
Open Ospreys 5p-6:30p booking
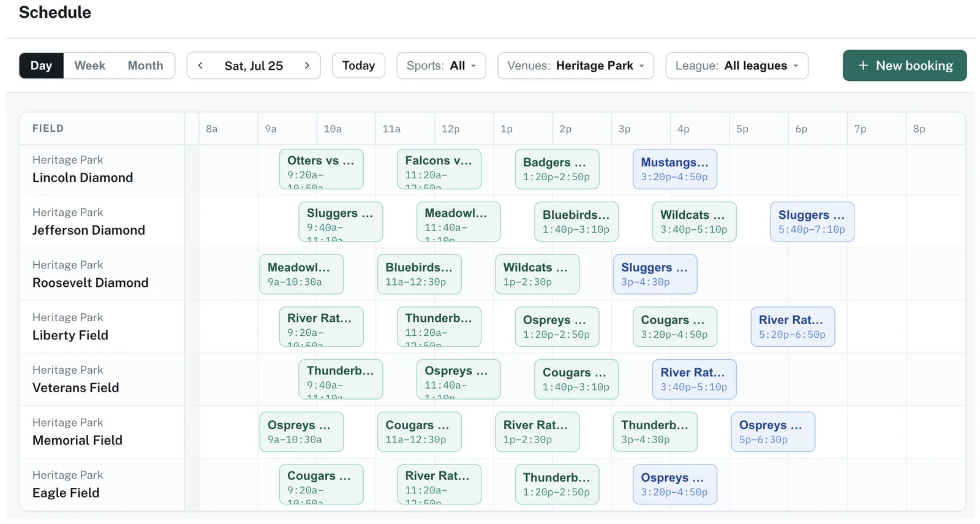pyautogui.click(x=773, y=432)
